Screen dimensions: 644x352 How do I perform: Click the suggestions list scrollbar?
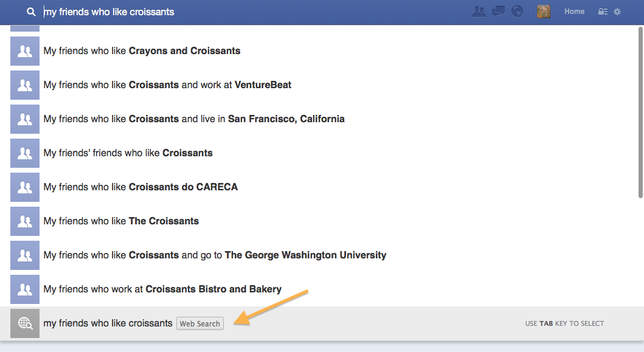pos(640,112)
